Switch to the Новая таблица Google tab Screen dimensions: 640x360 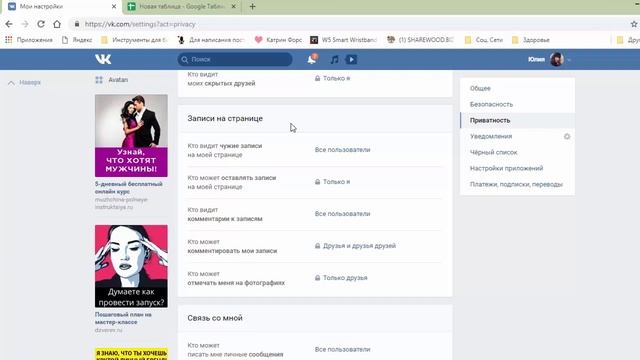tap(182, 7)
